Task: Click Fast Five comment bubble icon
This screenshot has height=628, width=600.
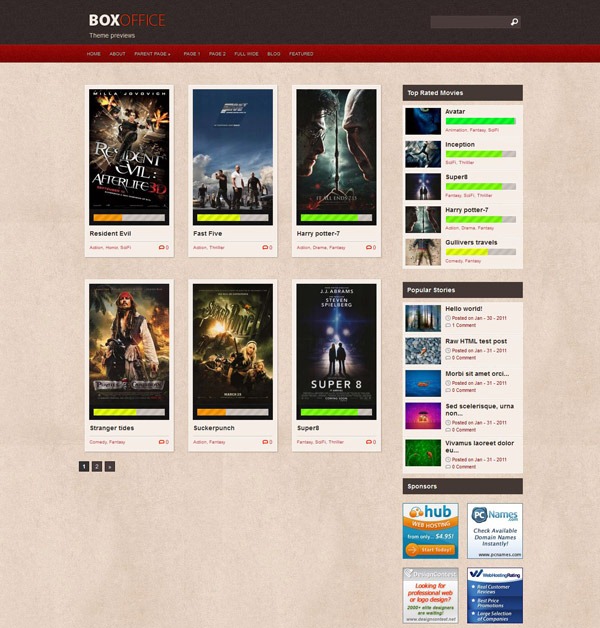Action: pyautogui.click(x=265, y=248)
